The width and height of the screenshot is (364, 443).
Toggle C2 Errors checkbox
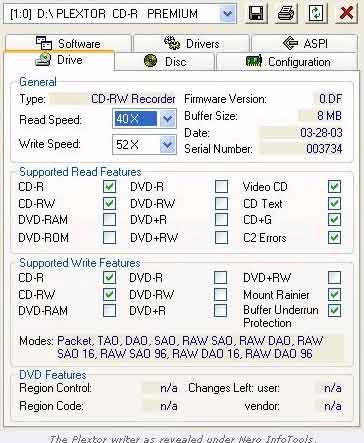334,238
